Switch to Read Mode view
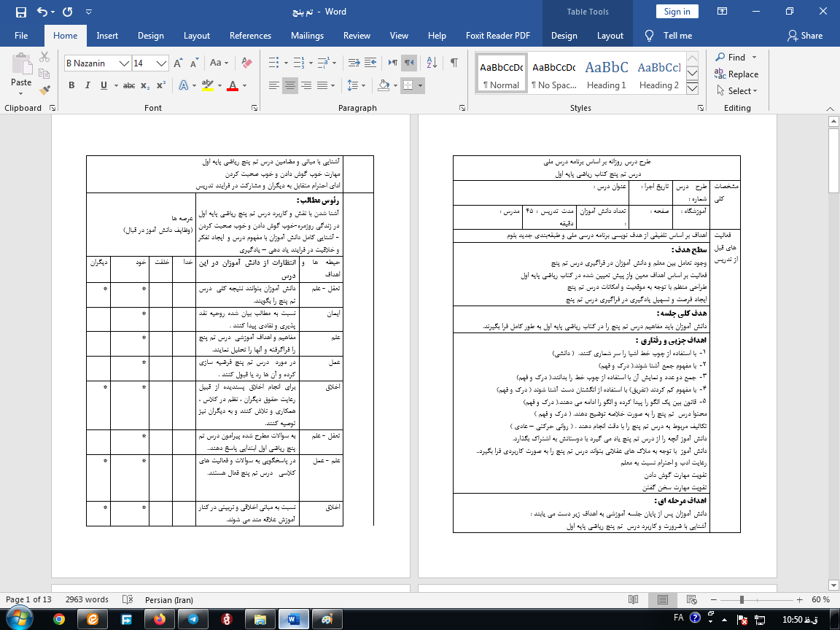This screenshot has height=630, width=840. (x=634, y=599)
